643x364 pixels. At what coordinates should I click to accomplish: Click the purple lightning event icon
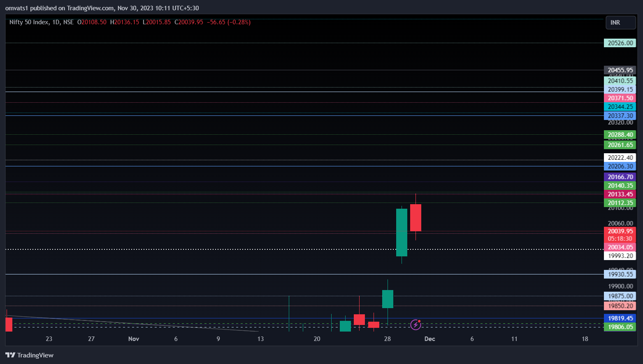[416, 325]
